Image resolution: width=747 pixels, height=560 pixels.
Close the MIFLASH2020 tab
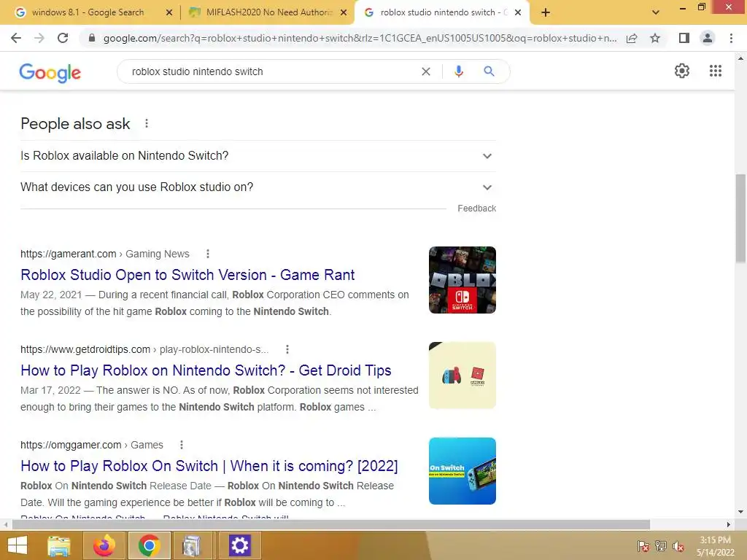coord(344,12)
